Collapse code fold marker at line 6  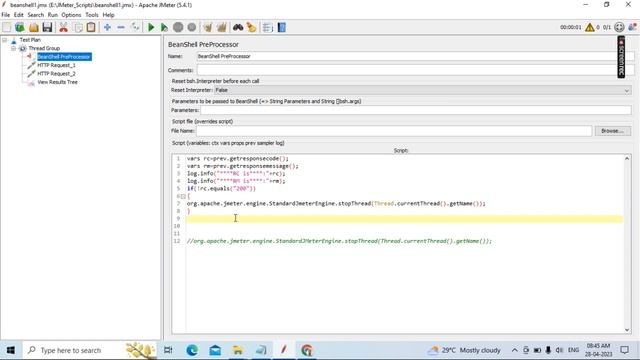(x=183, y=196)
